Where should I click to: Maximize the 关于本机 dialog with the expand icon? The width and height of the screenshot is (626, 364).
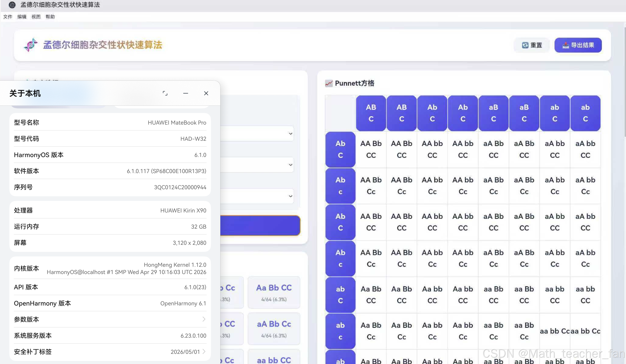point(165,93)
